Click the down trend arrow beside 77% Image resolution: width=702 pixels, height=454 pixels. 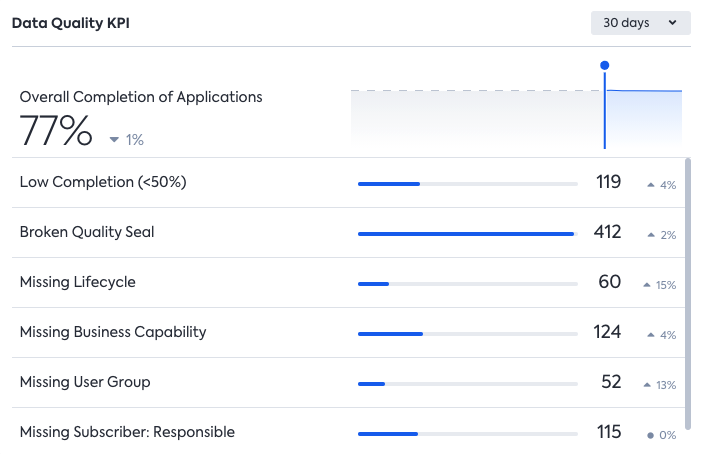(x=114, y=140)
